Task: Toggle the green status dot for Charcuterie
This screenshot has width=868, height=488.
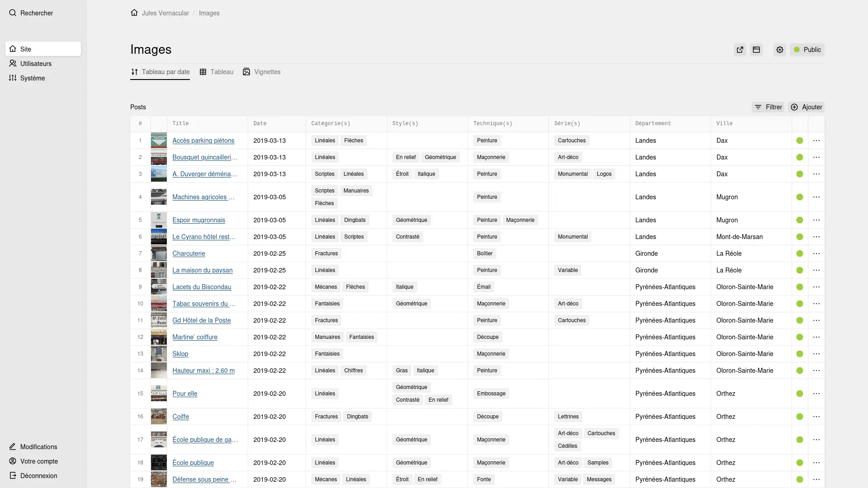Action: click(800, 253)
